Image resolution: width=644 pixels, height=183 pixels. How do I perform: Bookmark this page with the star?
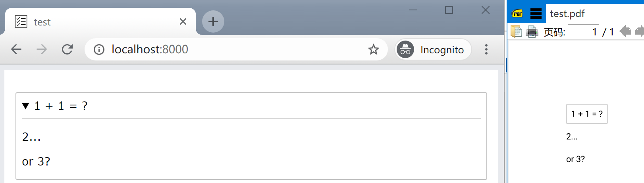pos(373,49)
